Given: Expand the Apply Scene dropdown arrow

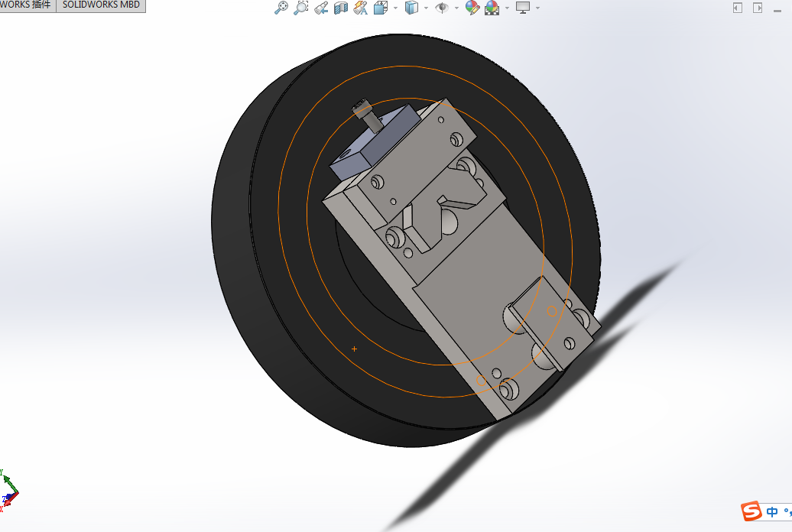Looking at the screenshot, I should click(507, 8).
